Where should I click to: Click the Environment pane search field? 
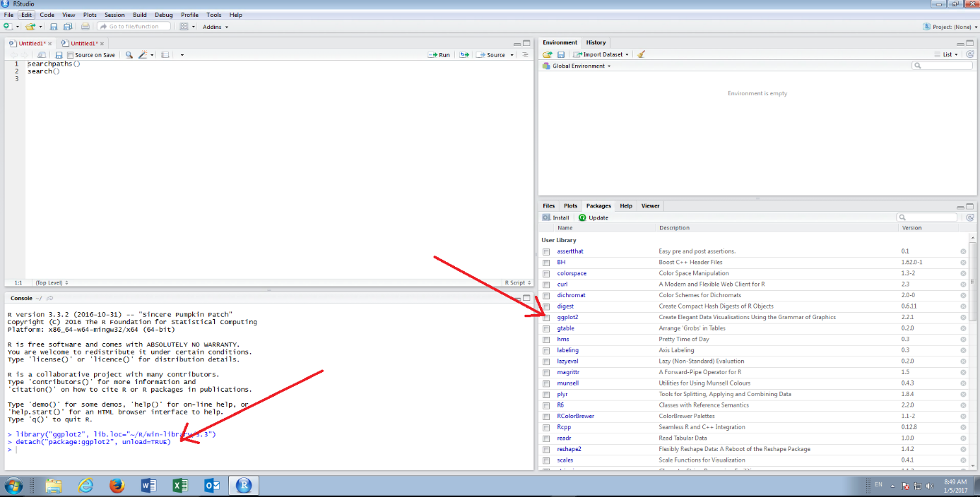[x=942, y=66]
